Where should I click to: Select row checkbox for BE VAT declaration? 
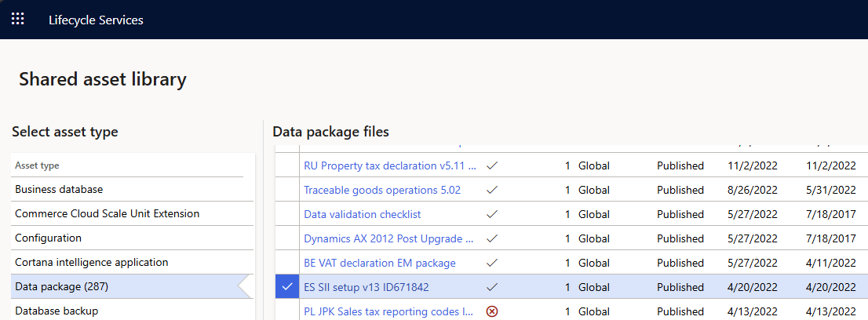click(286, 263)
